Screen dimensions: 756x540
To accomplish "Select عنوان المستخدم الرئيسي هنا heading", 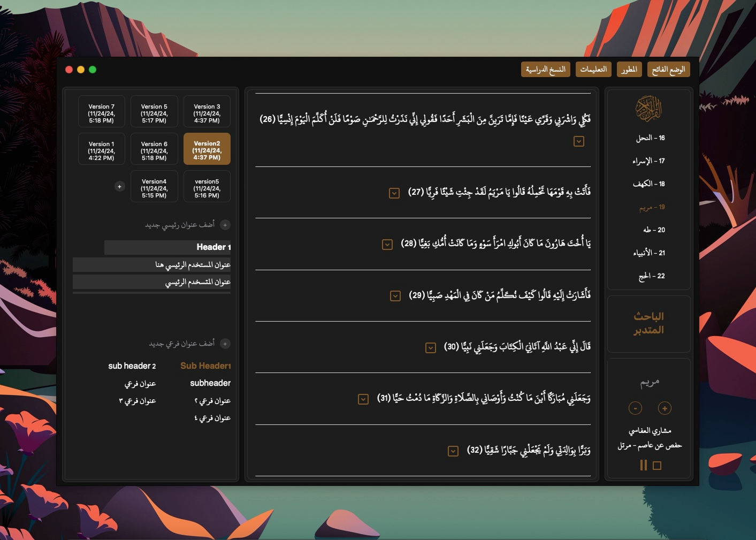I will coord(152,264).
